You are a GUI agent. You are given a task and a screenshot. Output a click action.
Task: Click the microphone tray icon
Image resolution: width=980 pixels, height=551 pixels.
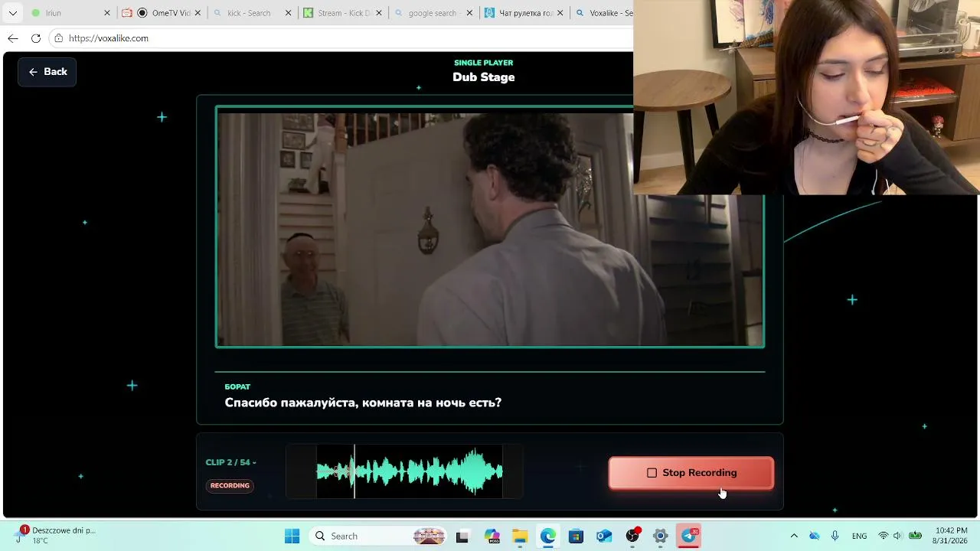[x=835, y=536]
